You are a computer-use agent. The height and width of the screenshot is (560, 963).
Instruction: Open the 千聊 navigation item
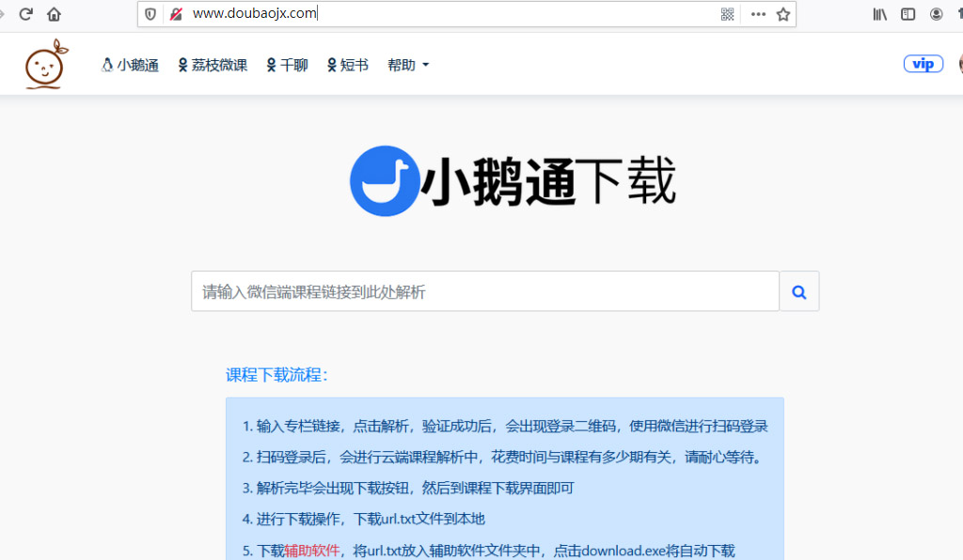(x=288, y=65)
